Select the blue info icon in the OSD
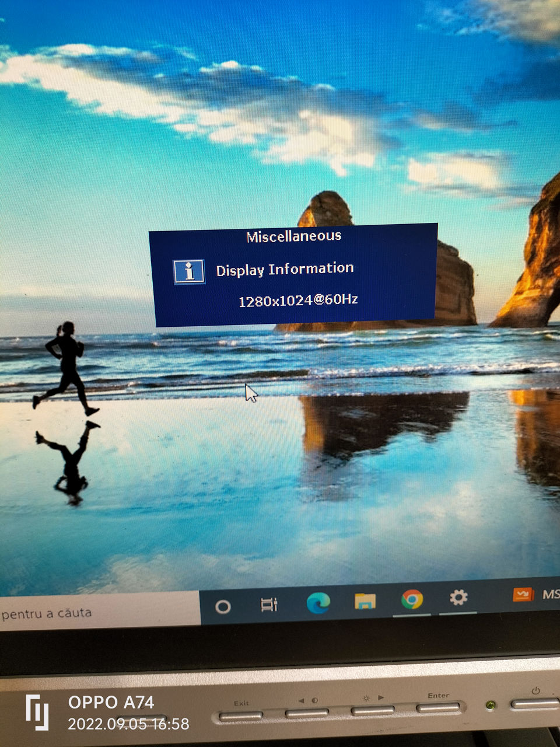Screen dimensions: 560x747 pos(189,272)
